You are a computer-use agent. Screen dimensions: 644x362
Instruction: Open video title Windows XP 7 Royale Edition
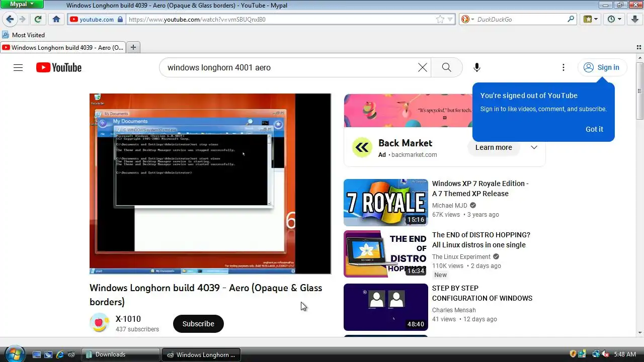[x=480, y=189]
